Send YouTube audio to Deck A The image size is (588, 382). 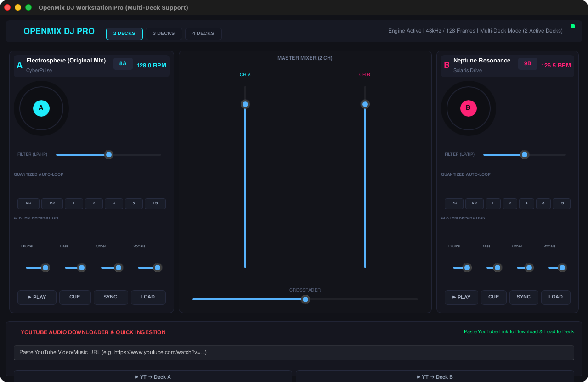[153, 376]
